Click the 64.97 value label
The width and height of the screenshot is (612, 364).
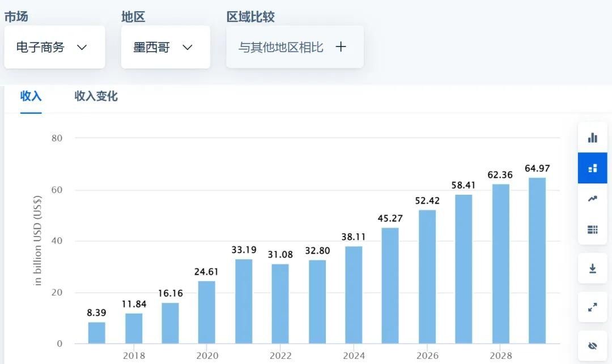[537, 168]
